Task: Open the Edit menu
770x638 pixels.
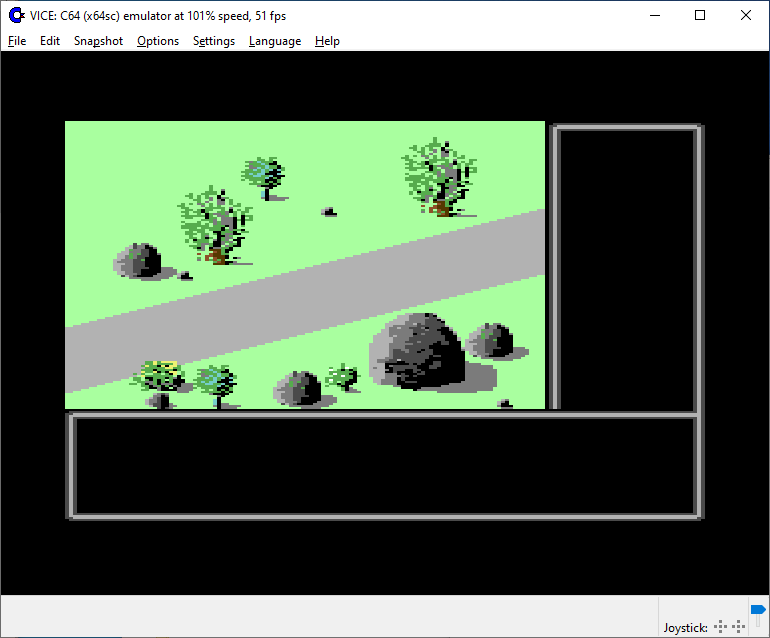Action: point(50,41)
